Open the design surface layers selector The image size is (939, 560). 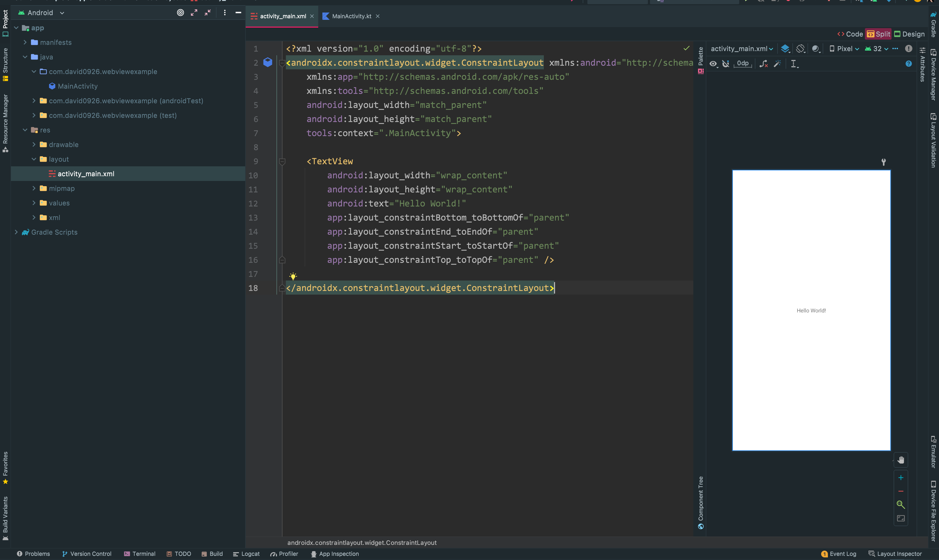coord(785,49)
